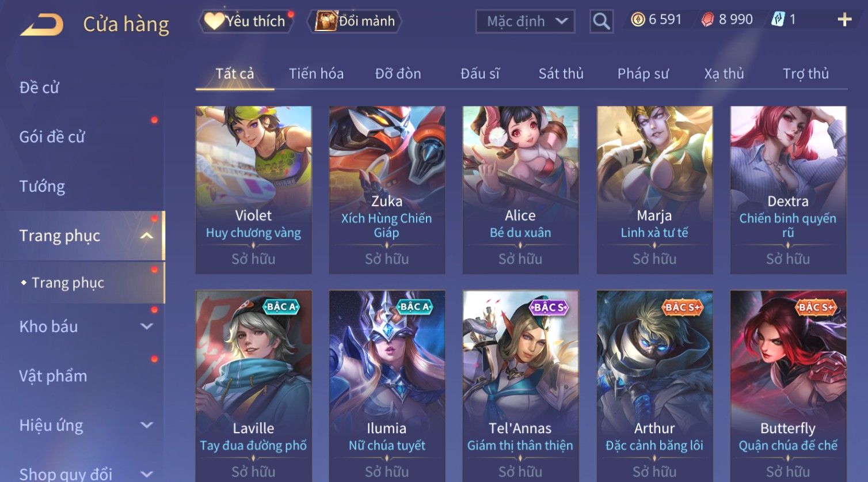
Task: Switch to the Sát thủ tab
Action: [x=561, y=74]
